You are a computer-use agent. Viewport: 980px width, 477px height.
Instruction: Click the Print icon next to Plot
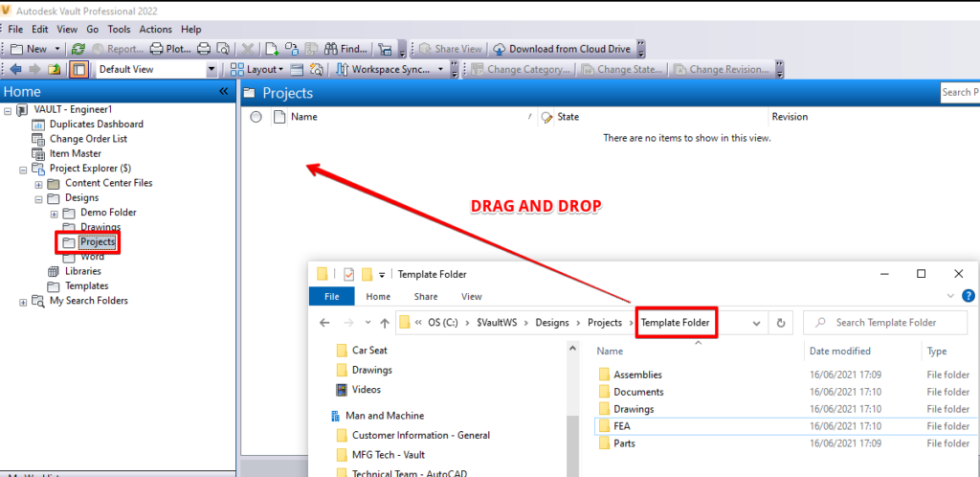[203, 49]
